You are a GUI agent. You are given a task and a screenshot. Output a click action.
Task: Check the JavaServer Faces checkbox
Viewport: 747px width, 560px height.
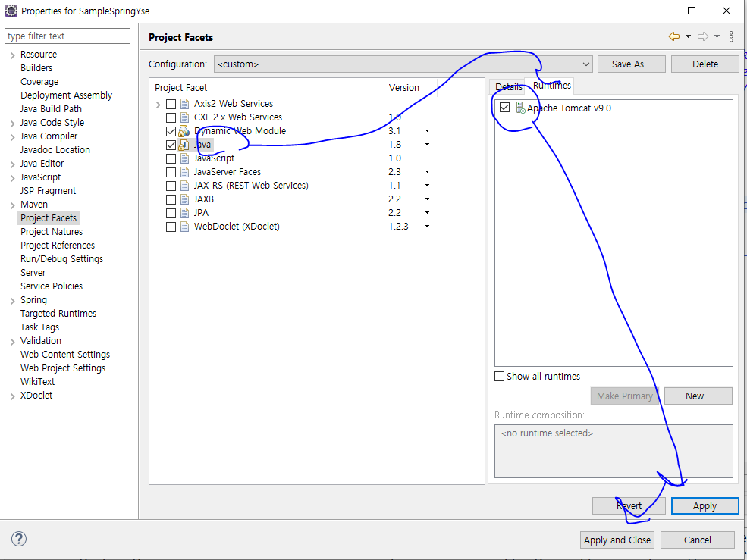171,172
